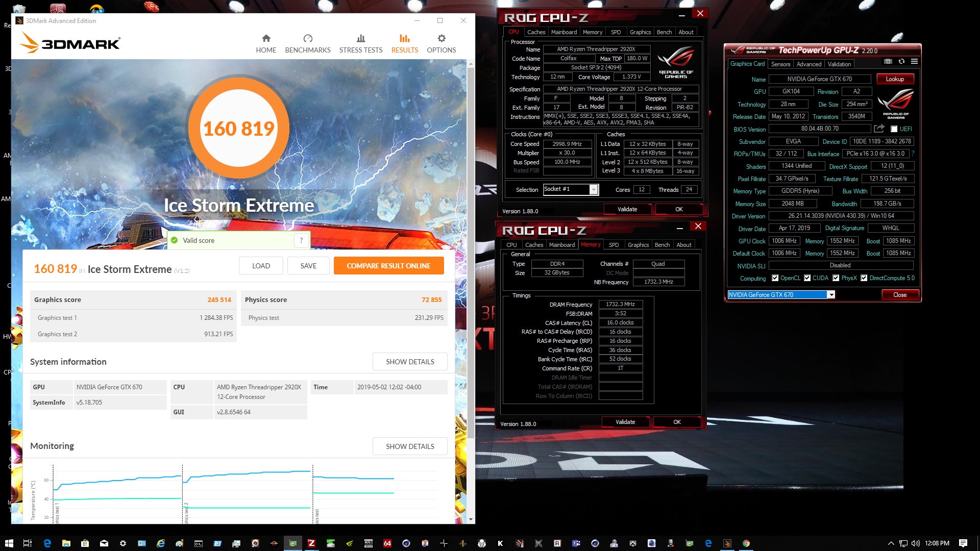Open Settings gear on the taskbar
This screenshot has height=551, width=980.
point(122,543)
